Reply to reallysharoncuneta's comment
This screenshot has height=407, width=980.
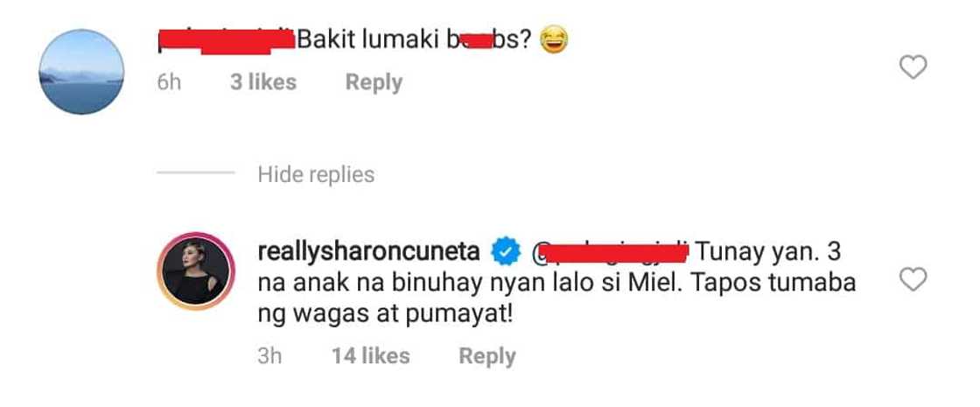tap(486, 356)
